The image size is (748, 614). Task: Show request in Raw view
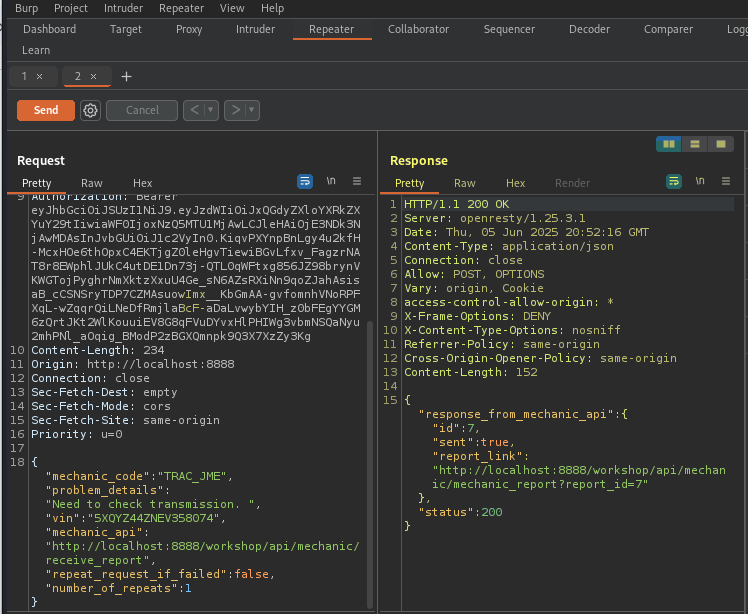pyautogui.click(x=92, y=183)
